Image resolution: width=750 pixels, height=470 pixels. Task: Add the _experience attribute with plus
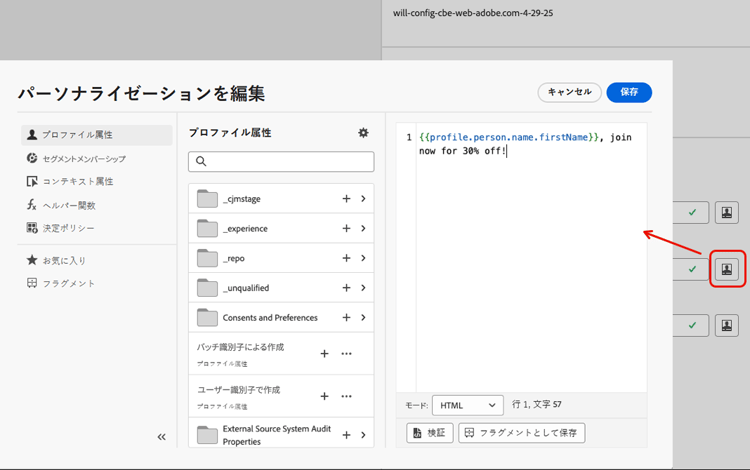(x=346, y=229)
